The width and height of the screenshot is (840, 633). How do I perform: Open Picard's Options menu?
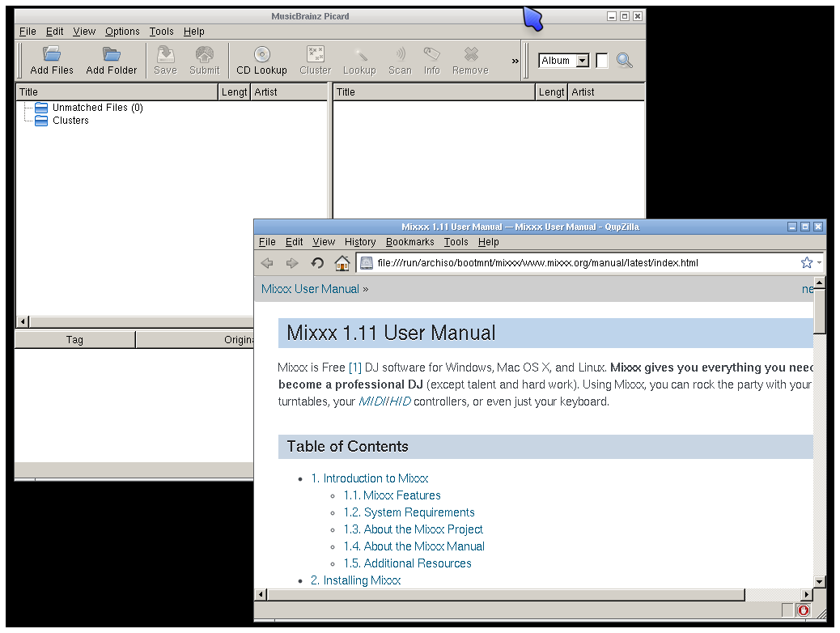pos(122,32)
